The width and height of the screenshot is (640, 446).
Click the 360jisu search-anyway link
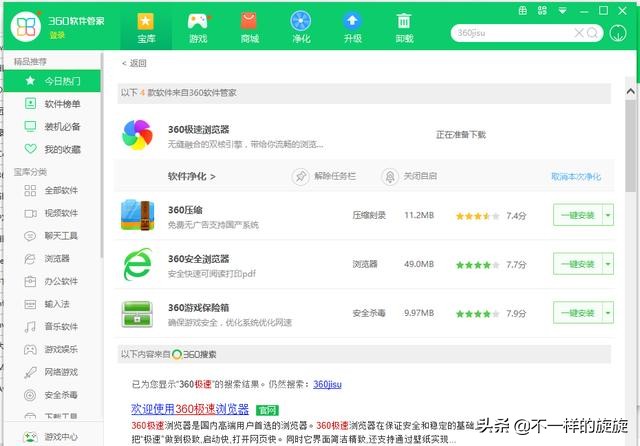tap(327, 384)
